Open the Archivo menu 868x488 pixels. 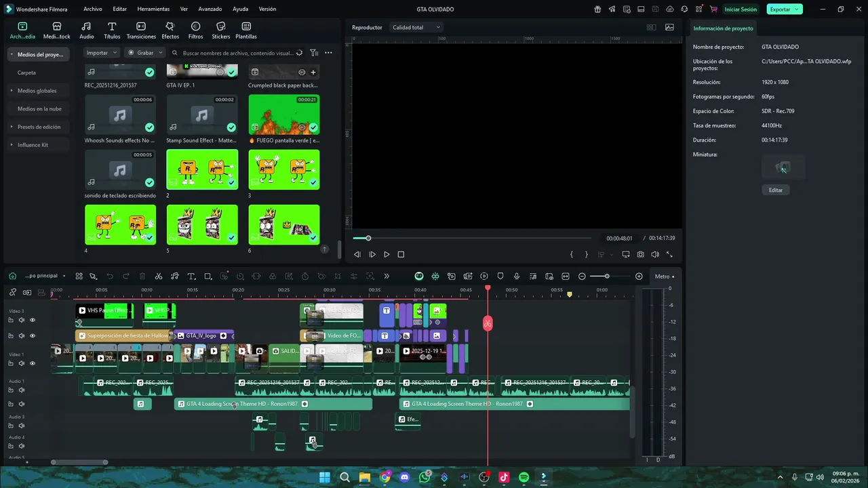[x=93, y=9]
